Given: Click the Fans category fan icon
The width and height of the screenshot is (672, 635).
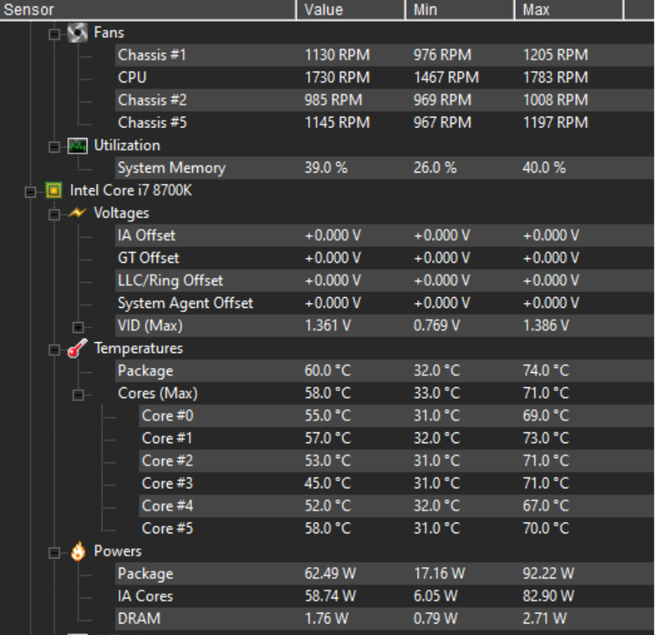Looking at the screenshot, I should tap(78, 33).
